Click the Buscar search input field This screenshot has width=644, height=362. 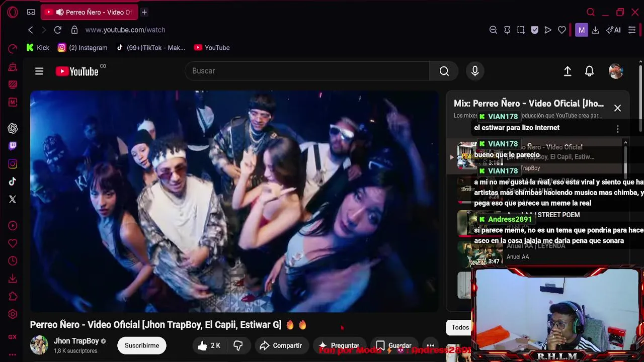point(307,71)
